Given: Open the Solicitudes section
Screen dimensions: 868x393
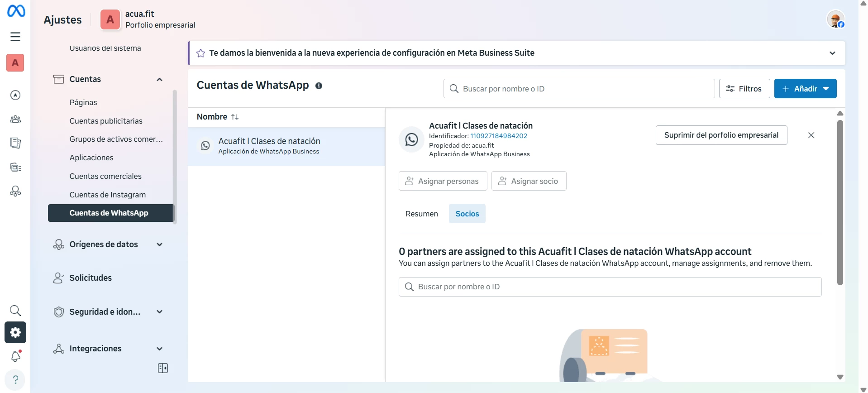Looking at the screenshot, I should coord(91,278).
